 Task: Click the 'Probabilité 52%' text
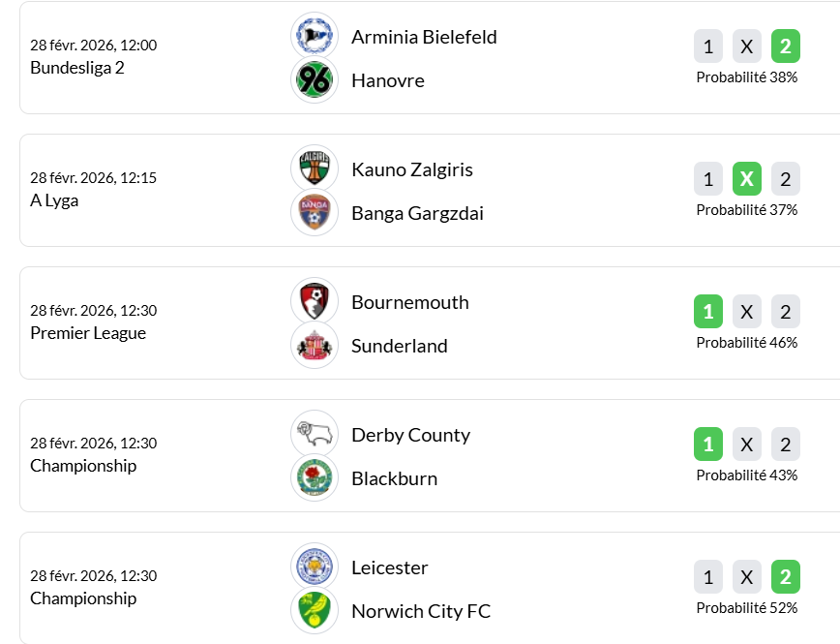(747, 608)
